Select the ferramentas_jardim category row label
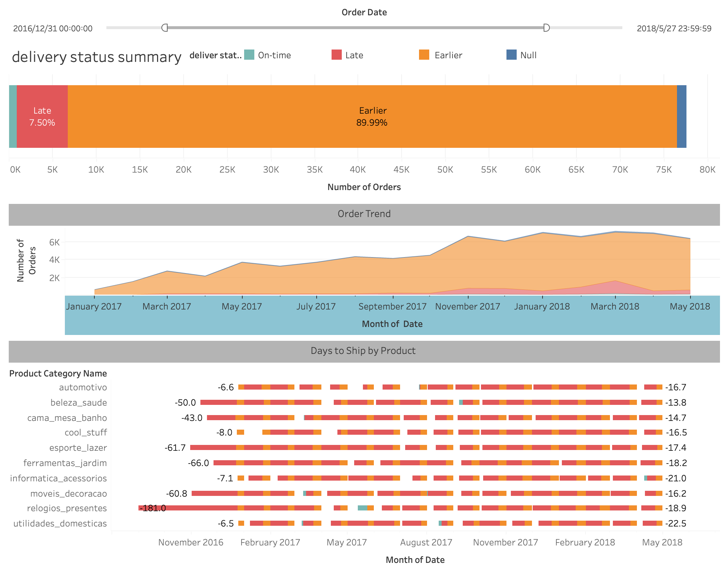This screenshot has height=576, width=728. point(65,463)
